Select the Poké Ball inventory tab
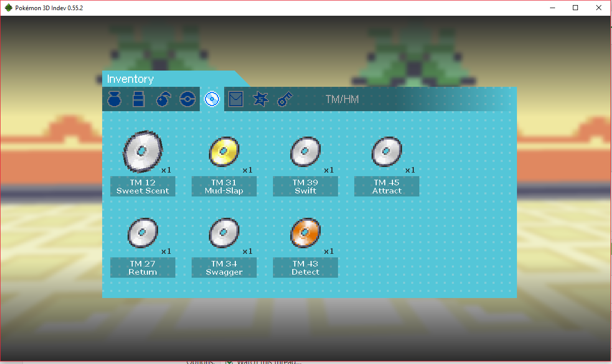612x364 pixels. point(188,99)
